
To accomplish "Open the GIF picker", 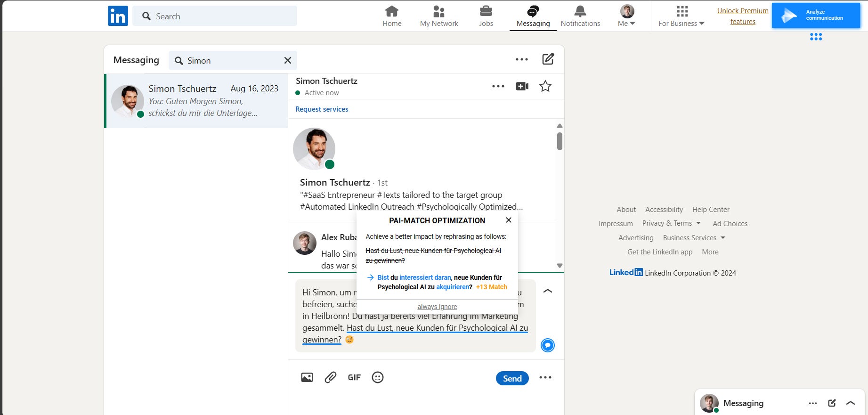I will click(x=354, y=377).
